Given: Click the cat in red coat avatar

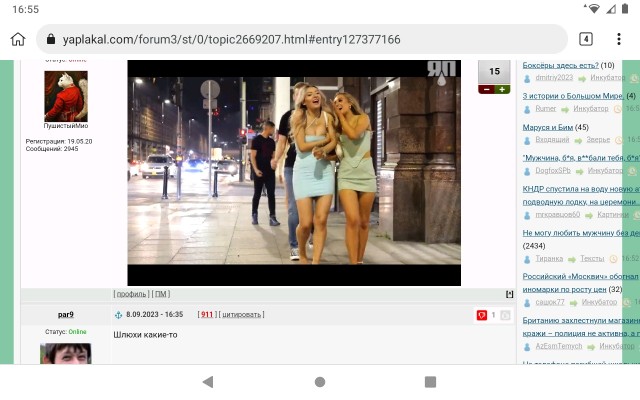Looking at the screenshot, I should pyautogui.click(x=66, y=96).
